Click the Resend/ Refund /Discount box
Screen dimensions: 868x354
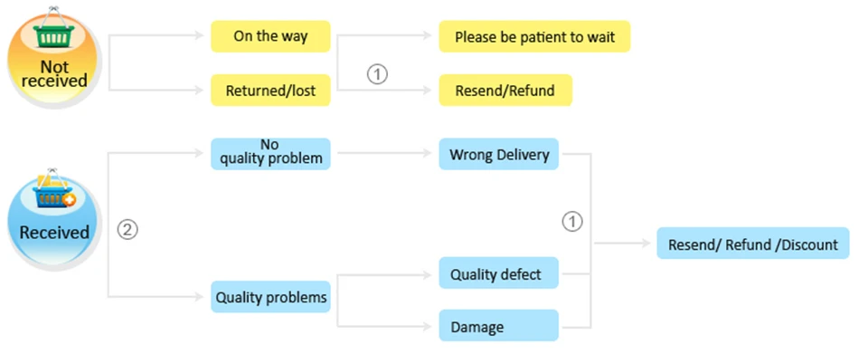coord(753,244)
